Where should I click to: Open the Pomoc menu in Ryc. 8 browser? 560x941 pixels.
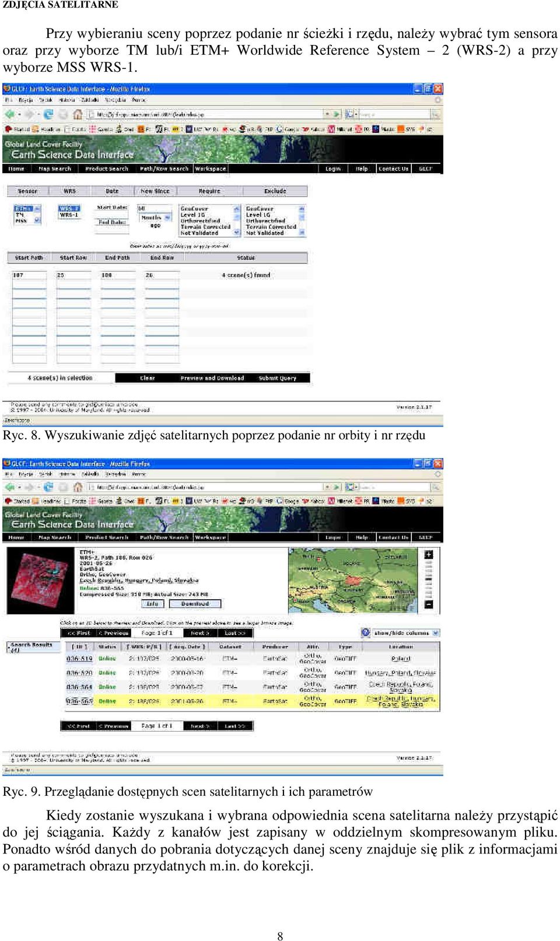click(x=138, y=100)
